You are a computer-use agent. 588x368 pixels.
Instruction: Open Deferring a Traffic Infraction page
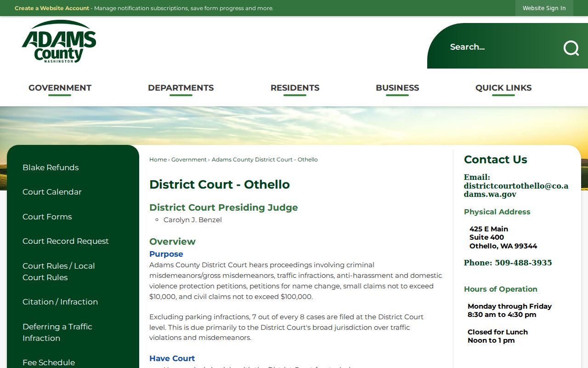(x=57, y=332)
